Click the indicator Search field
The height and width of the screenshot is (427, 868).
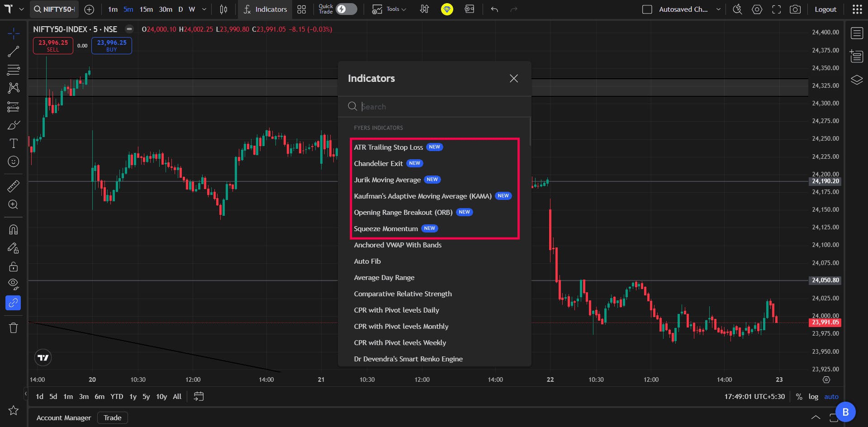(434, 107)
